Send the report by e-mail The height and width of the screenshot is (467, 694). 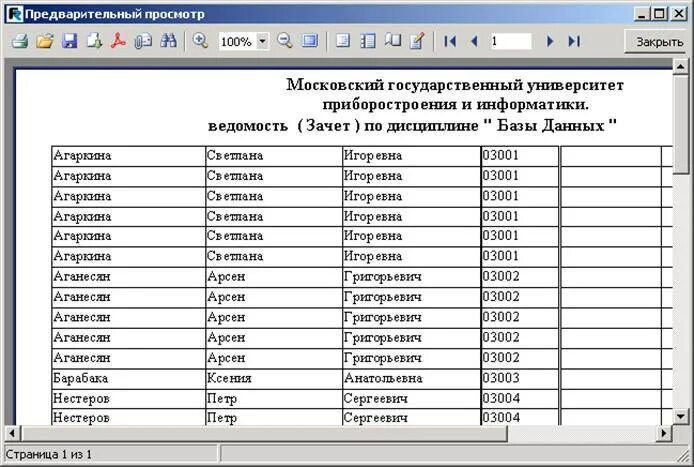click(x=143, y=42)
